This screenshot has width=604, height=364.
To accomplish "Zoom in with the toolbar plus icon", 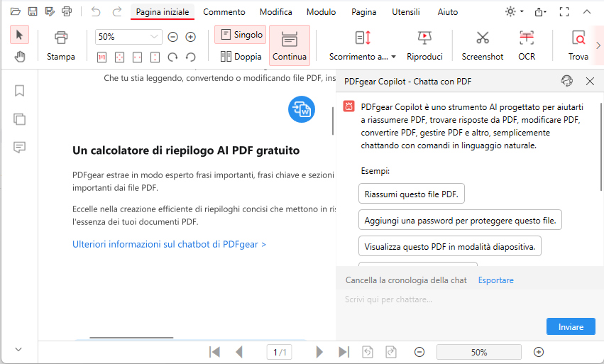I will [191, 37].
